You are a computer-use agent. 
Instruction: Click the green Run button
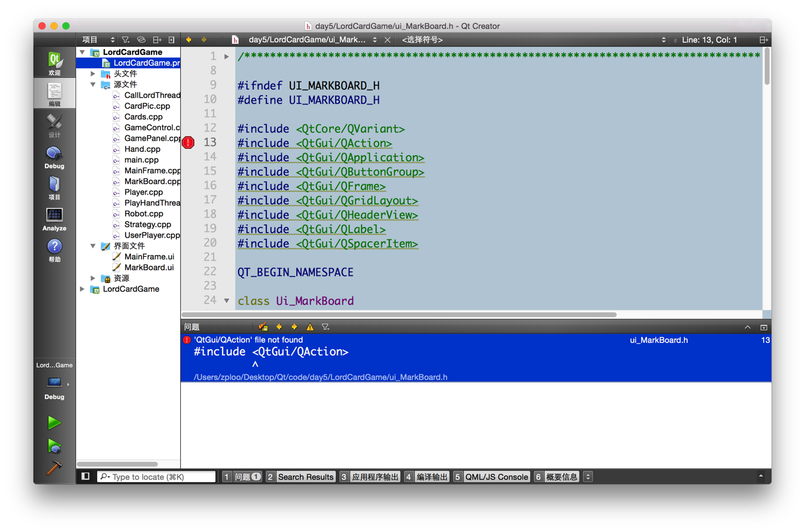coord(54,423)
